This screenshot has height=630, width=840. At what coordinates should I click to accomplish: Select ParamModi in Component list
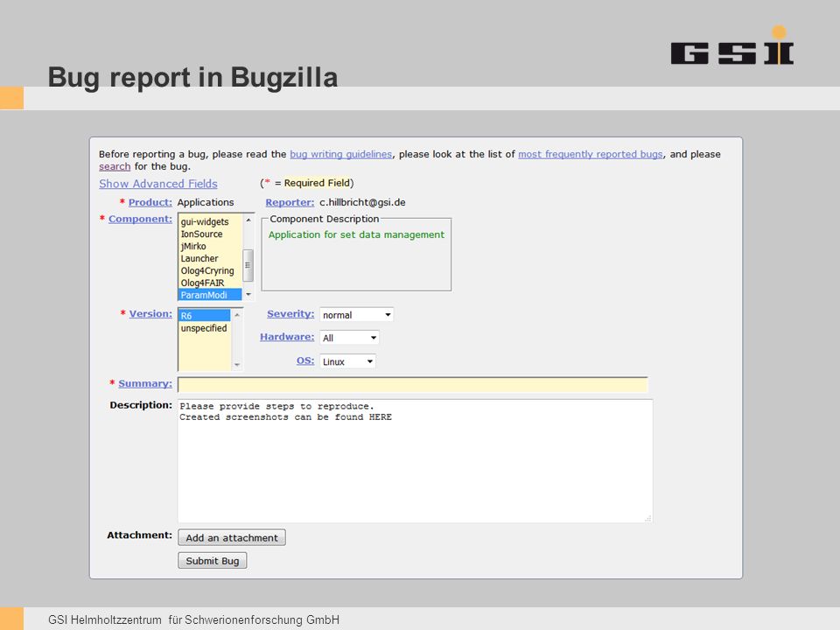pos(210,295)
